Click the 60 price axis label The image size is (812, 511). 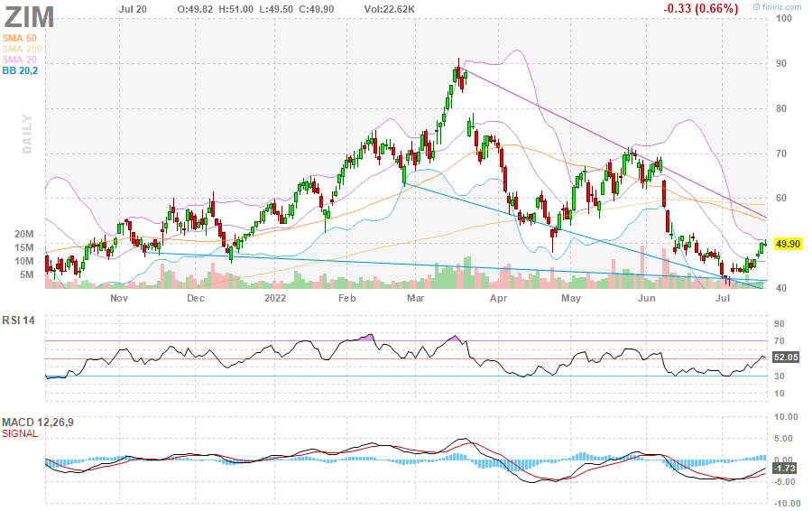[x=781, y=199]
